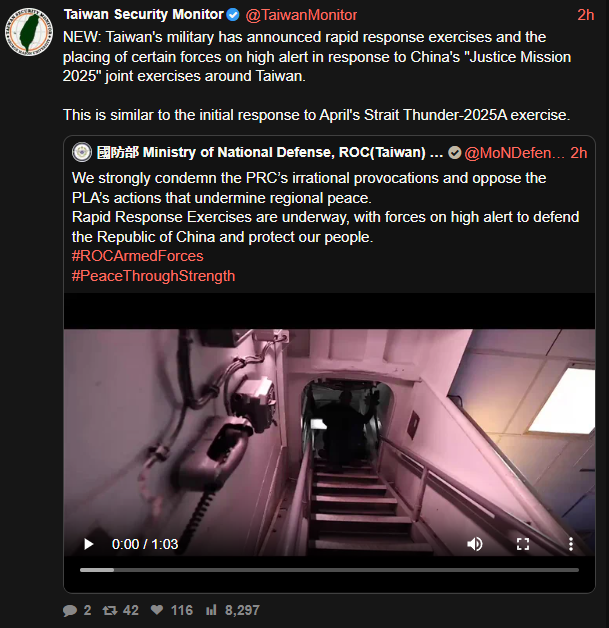
Task: Click the gray verified badge on the Ministry account
Action: (x=454, y=153)
